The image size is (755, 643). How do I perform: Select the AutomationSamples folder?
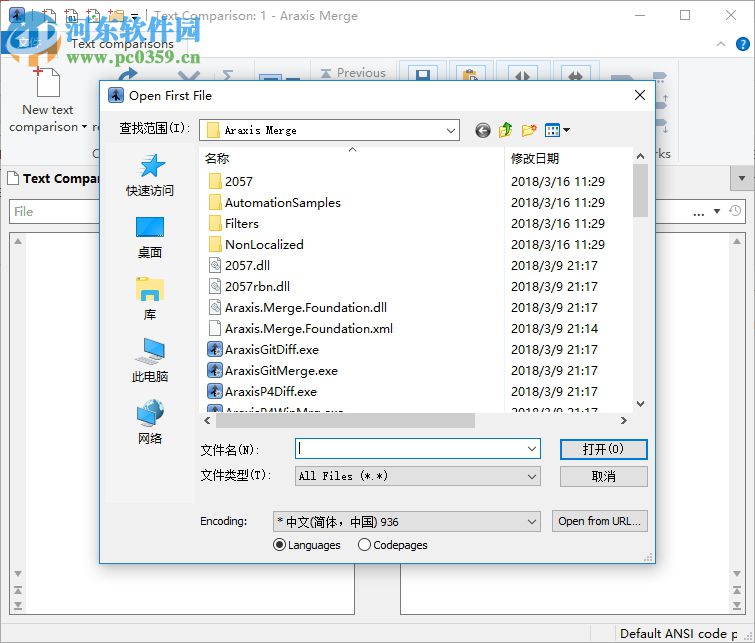click(274, 203)
